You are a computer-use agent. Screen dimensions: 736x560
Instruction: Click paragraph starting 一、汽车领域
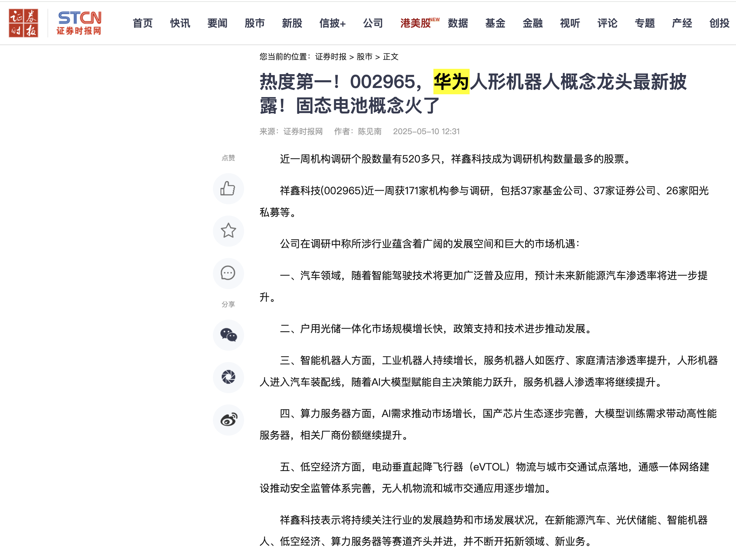(484, 286)
